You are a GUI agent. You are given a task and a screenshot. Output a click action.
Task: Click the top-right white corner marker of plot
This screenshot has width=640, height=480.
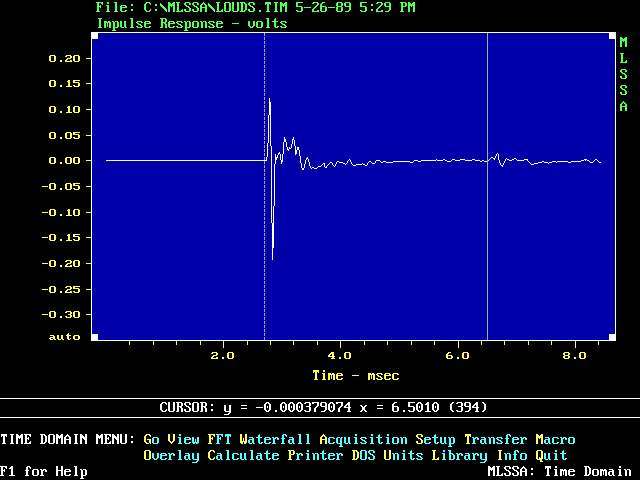(612, 36)
